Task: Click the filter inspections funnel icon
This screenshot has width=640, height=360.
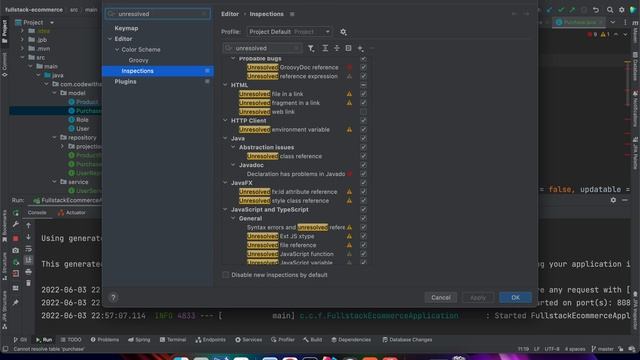Action: [x=311, y=48]
